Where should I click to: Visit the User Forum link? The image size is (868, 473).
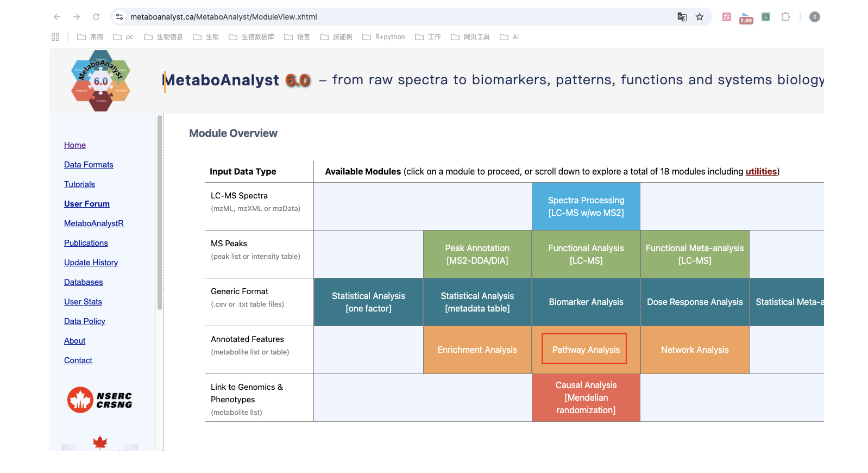click(x=87, y=204)
